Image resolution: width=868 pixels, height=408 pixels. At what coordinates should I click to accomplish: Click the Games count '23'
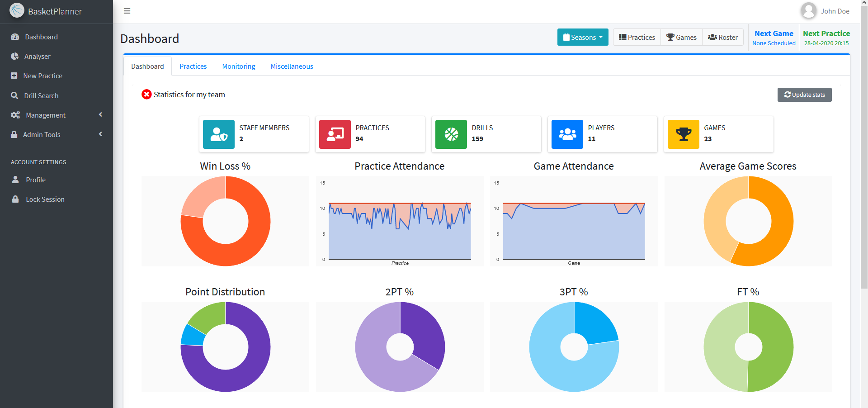click(x=708, y=139)
